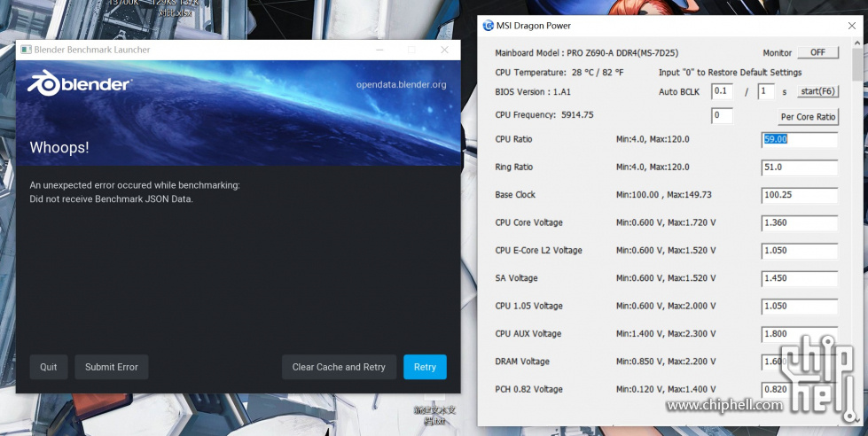Click the start(F6) button

[x=817, y=91]
